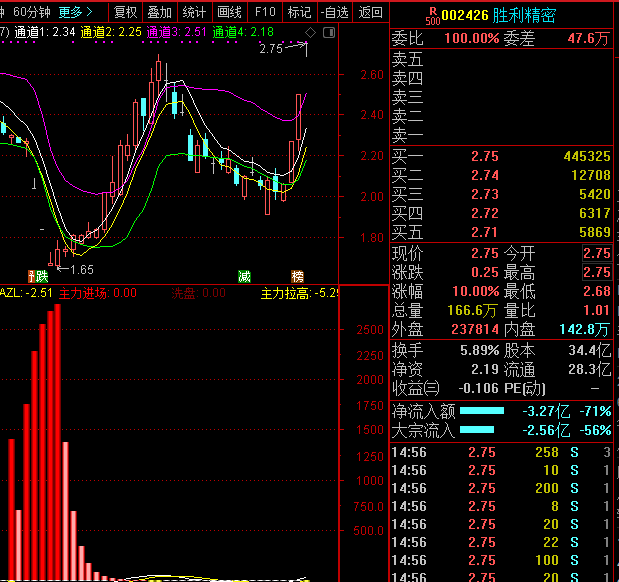Viewport: 619px width, 582px height.
Task: Open the 叠加 overlay option
Action: [x=159, y=12]
